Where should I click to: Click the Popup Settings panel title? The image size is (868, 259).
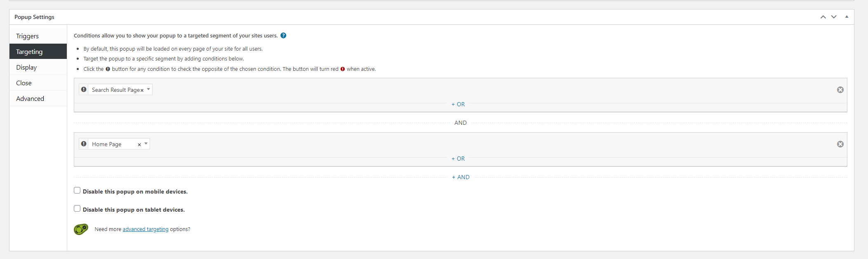pyautogui.click(x=34, y=17)
